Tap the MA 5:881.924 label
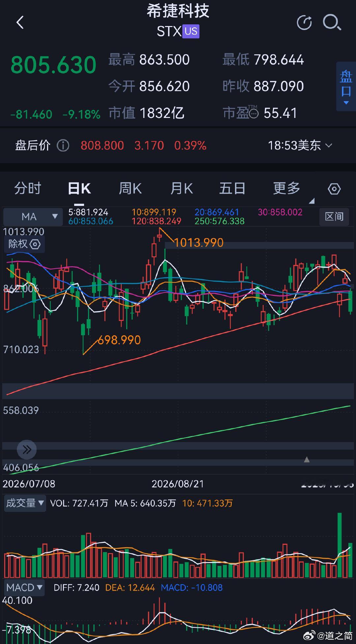This screenshot has width=356, height=644. (x=88, y=212)
